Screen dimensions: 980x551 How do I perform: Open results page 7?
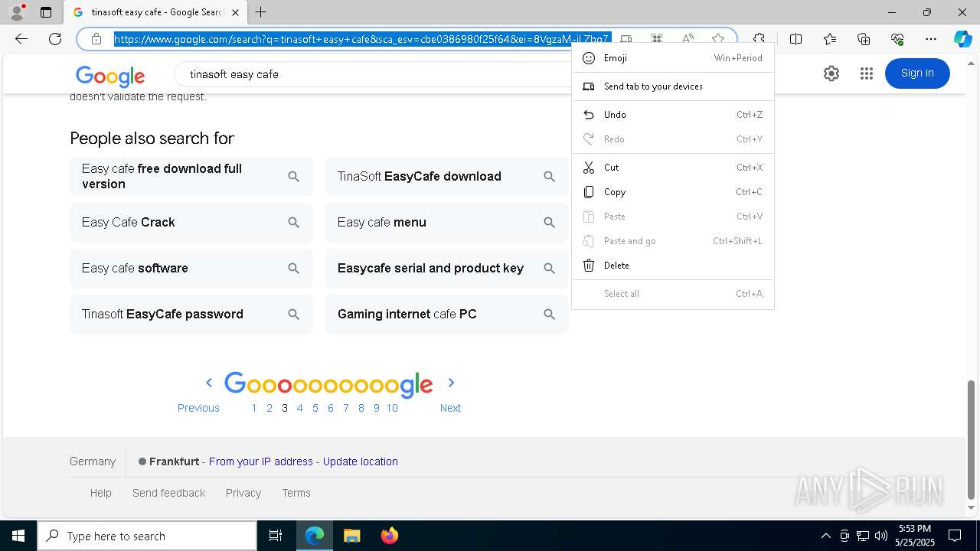point(346,408)
